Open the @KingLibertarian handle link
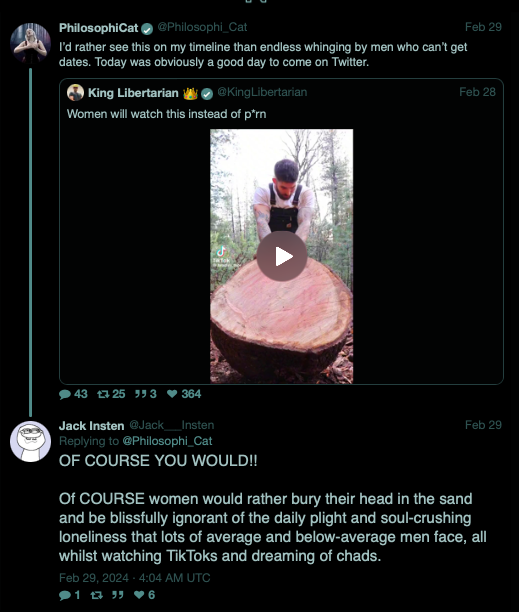 click(x=262, y=92)
